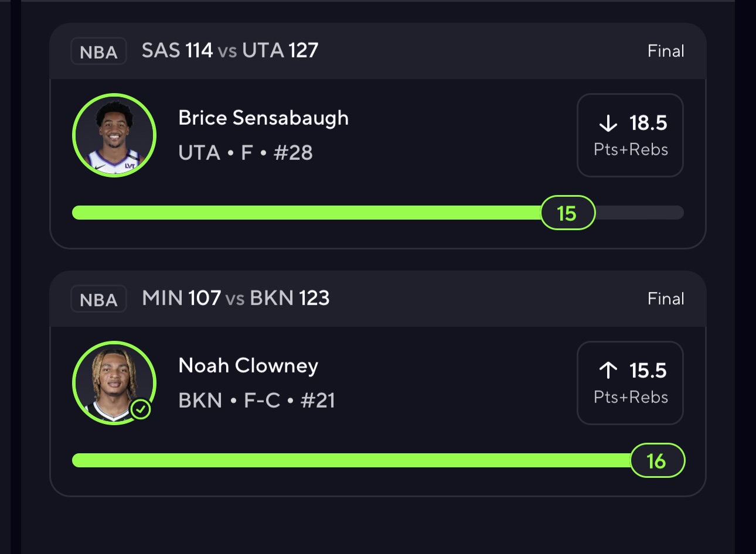Image resolution: width=756 pixels, height=554 pixels.
Task: Open Brice Sensabaugh's player photo
Action: tap(114, 135)
